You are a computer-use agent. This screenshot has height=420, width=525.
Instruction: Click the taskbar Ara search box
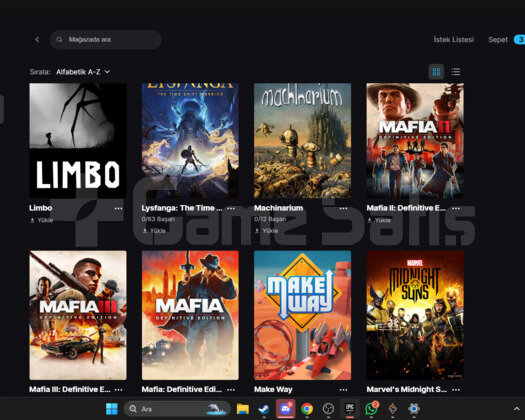pyautogui.click(x=177, y=409)
